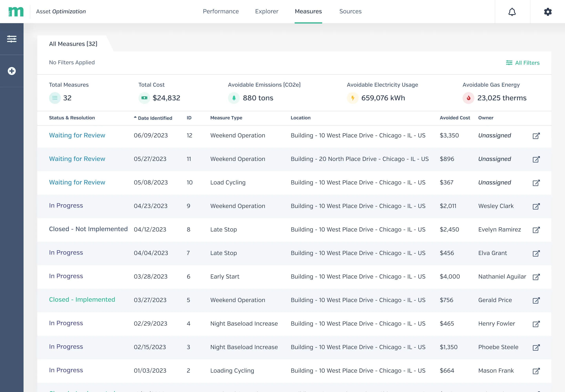Viewport: 565px width, 392px height.
Task: Sort by Avoided Cost header
Action: pos(455,118)
